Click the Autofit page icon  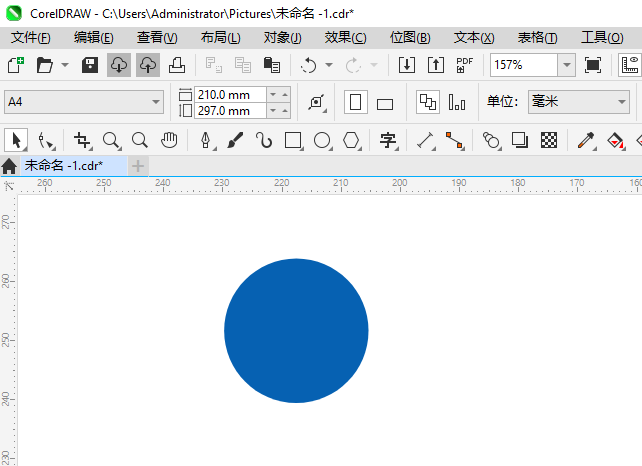(x=316, y=102)
